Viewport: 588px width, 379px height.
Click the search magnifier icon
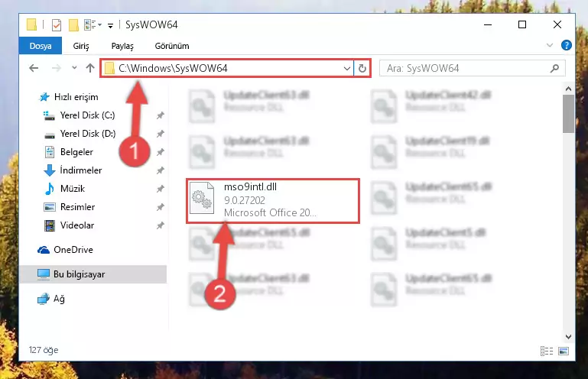coord(554,68)
